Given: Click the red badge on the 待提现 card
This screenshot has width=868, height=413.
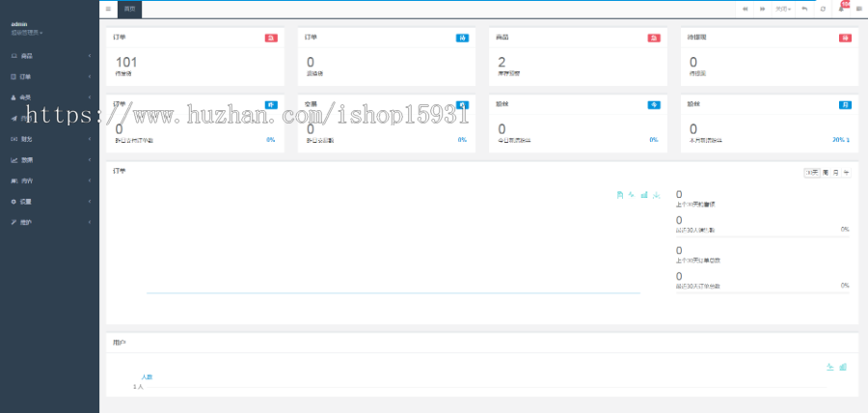Looking at the screenshot, I should 845,39.
